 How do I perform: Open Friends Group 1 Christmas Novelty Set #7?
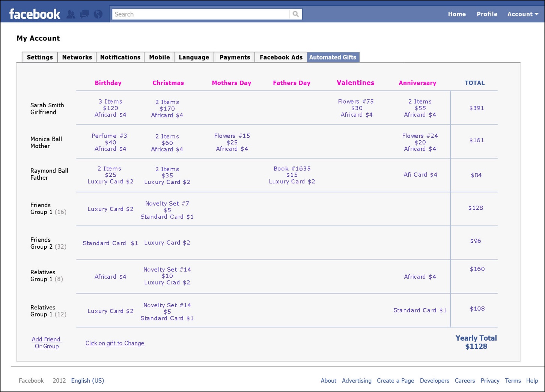coord(167,210)
